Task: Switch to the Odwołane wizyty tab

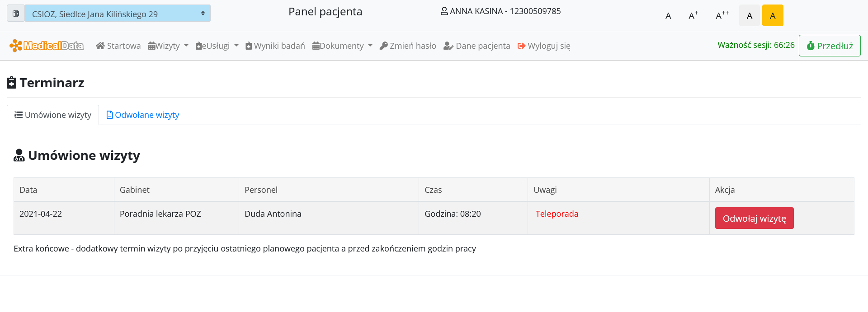Action: pyautogui.click(x=143, y=115)
